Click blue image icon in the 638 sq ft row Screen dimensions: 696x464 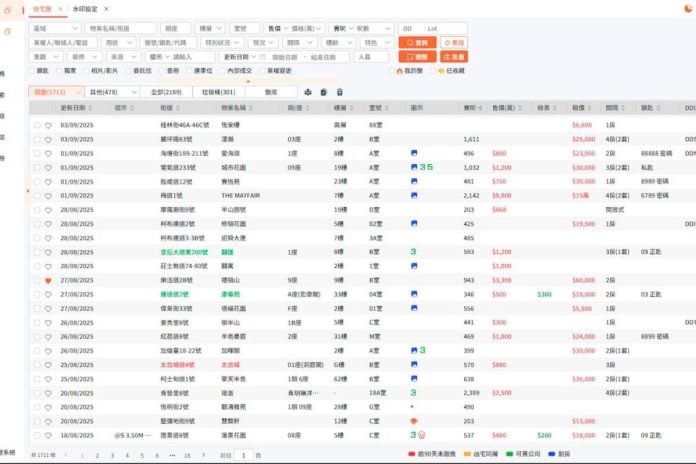[x=414, y=378]
